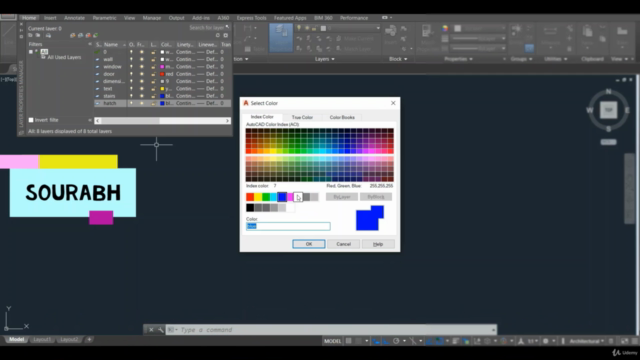Select the red standard color swatch
640x360 pixels.
pyautogui.click(x=250, y=197)
